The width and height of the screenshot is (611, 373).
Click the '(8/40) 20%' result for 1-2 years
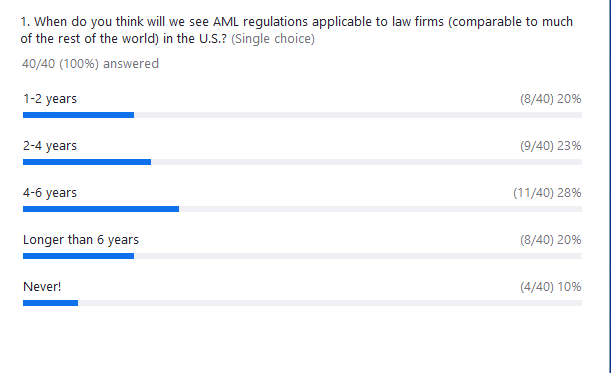(x=550, y=99)
